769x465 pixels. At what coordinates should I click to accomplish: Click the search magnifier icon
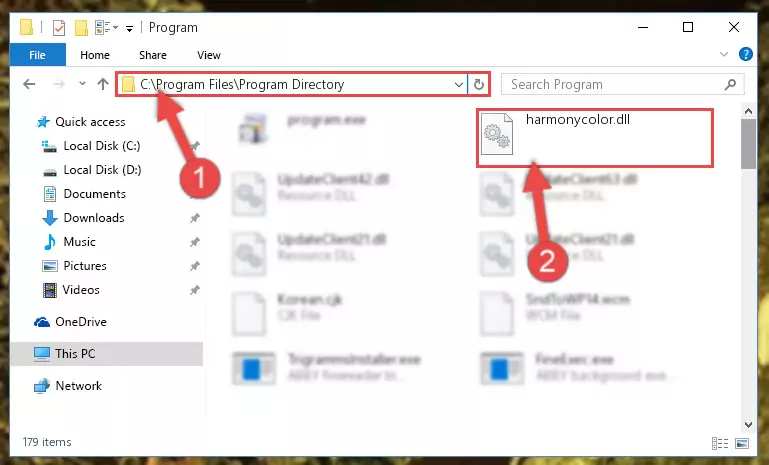[x=730, y=84]
